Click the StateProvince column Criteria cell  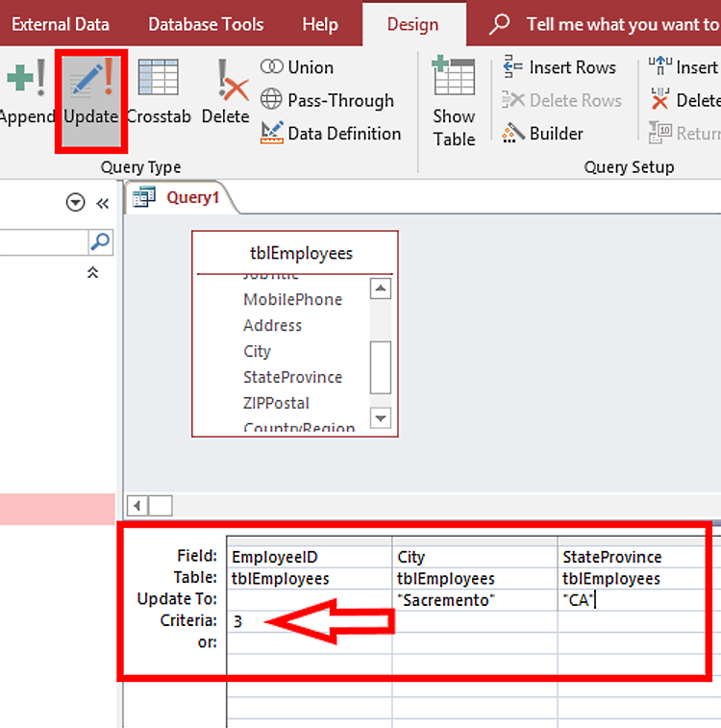[632, 621]
